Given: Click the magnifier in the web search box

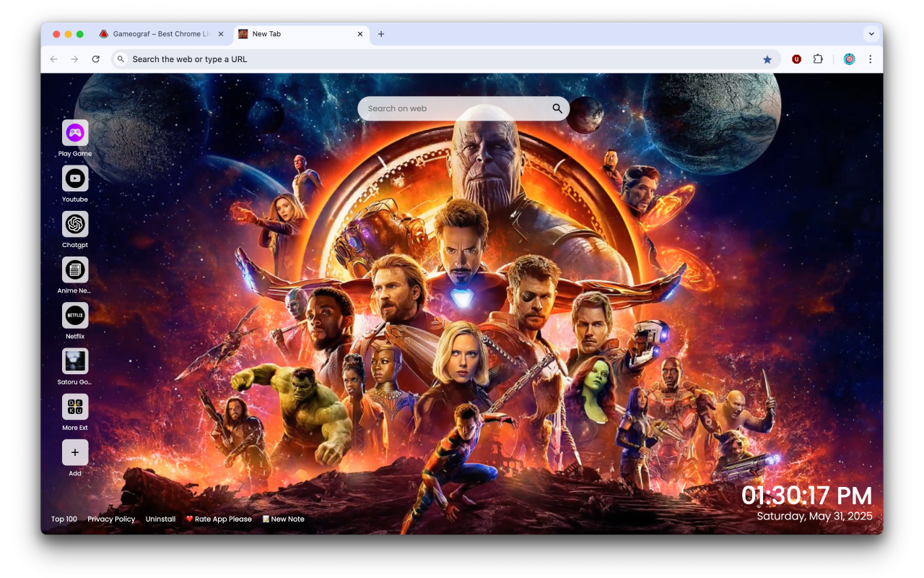Looking at the screenshot, I should [x=557, y=108].
